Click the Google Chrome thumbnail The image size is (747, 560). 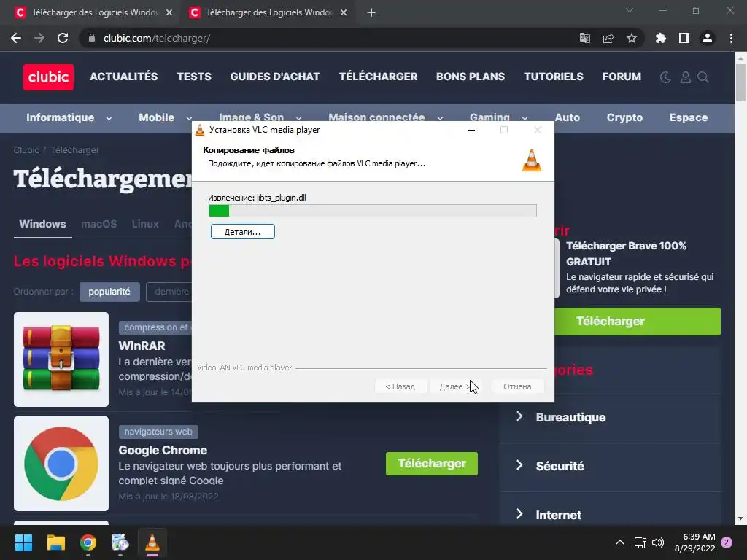61,464
